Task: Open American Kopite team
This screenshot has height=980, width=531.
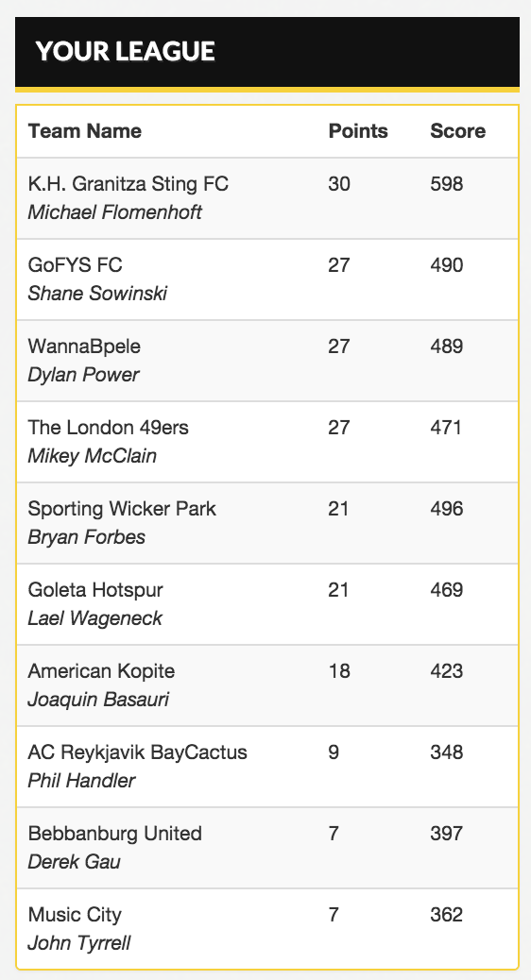Action: point(101,671)
